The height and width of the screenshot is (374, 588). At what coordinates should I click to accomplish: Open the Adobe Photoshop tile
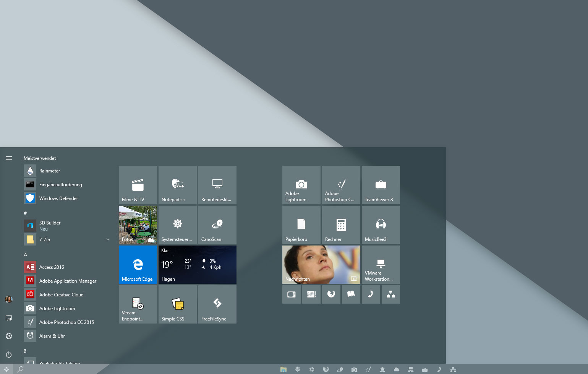[x=341, y=185]
